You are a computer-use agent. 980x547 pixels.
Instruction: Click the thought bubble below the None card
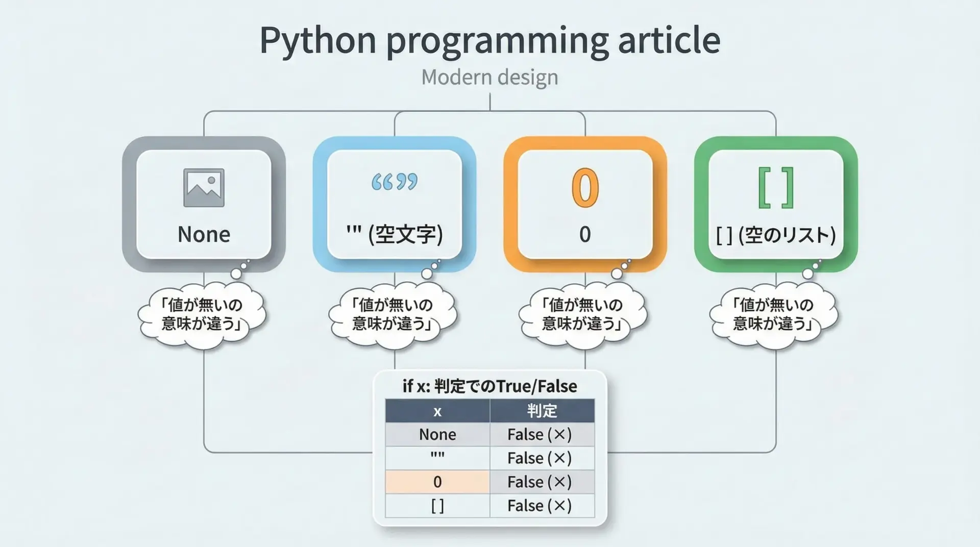[x=202, y=314]
